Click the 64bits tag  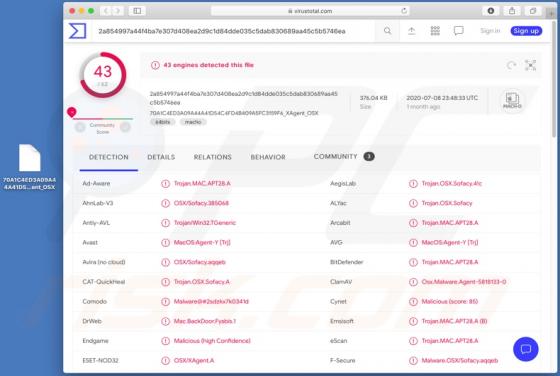click(162, 122)
